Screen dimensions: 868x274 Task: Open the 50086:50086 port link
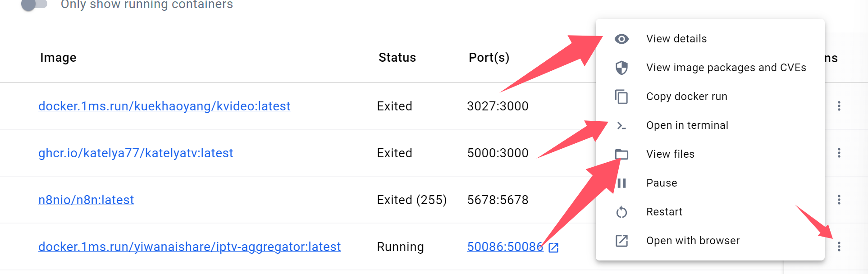pos(505,247)
